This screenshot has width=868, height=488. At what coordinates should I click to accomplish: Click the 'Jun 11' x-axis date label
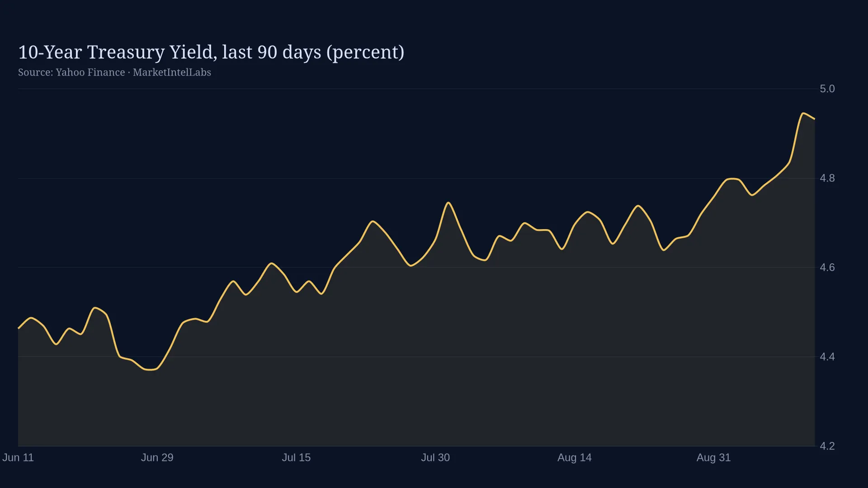(18, 457)
